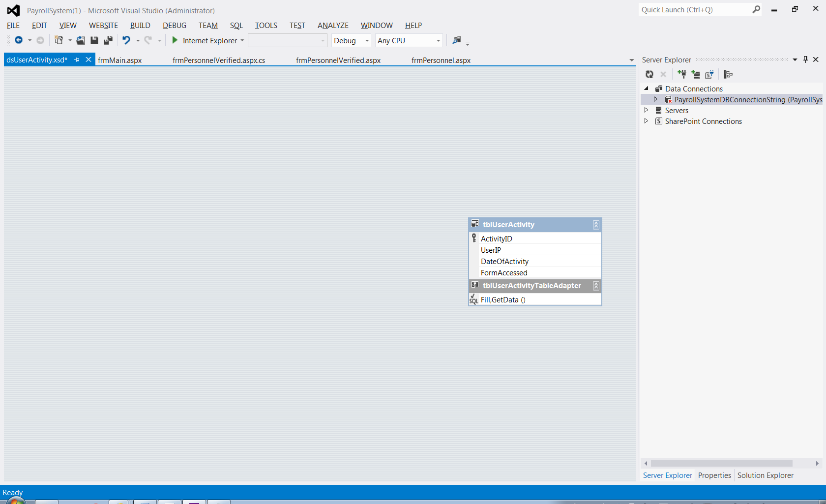The image size is (826, 504).
Task: Open the WEBSITE menu
Action: [x=103, y=26]
